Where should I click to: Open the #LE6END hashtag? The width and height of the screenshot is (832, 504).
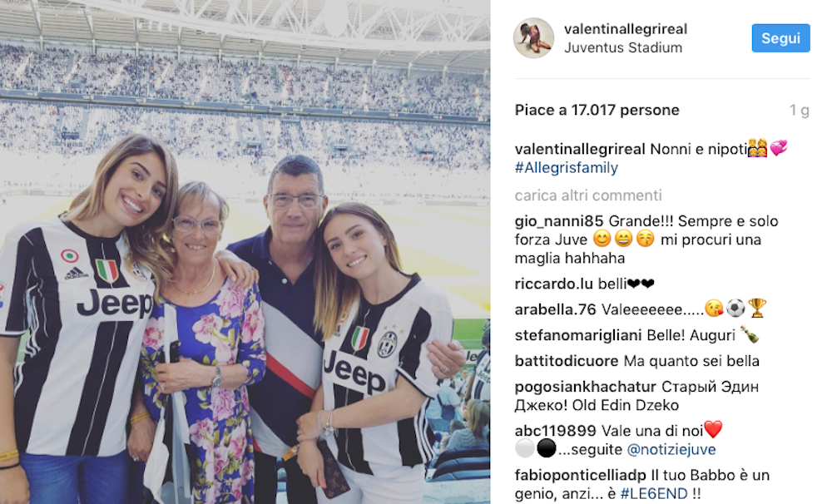pos(654,494)
